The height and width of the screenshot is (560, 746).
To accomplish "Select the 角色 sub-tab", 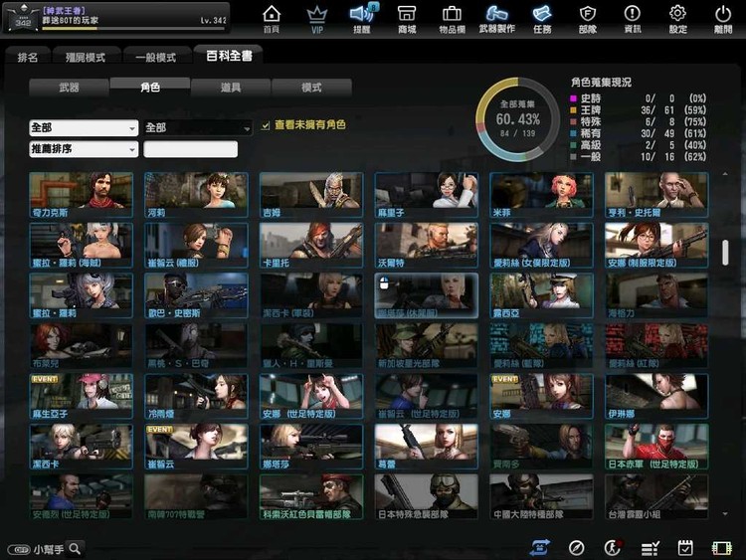I will point(150,87).
